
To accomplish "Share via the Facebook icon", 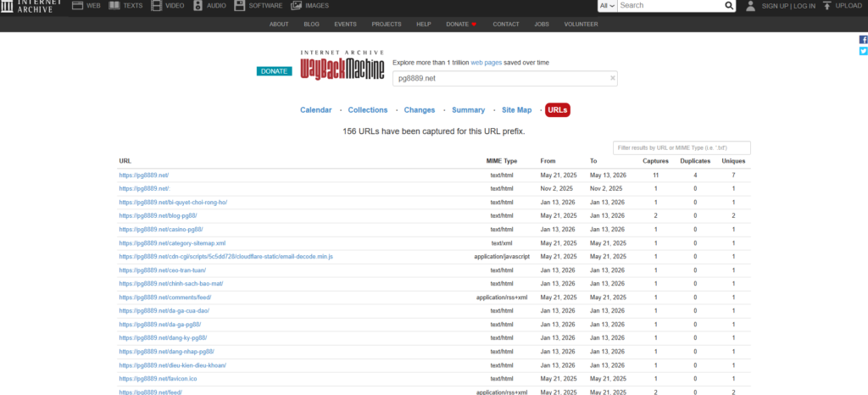I will pyautogui.click(x=863, y=40).
